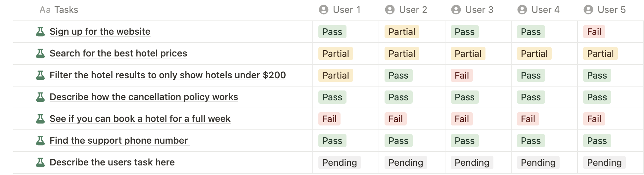The image size is (644, 175).
Task: Click User 4 Partial tag on Search hotel row
Action: coord(534,53)
